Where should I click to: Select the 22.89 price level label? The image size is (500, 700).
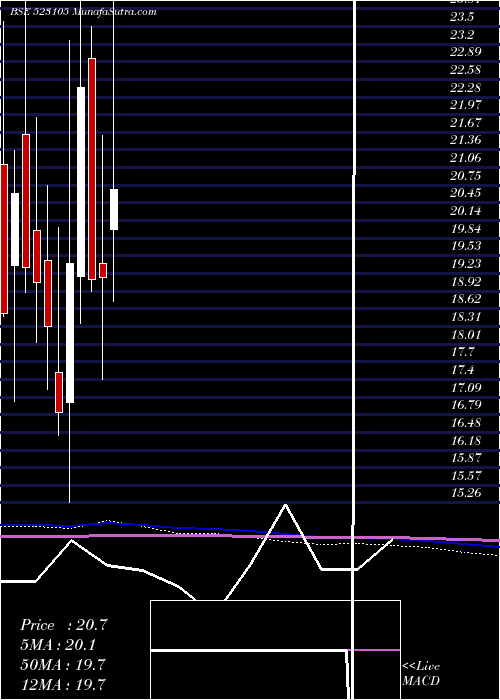point(466,52)
